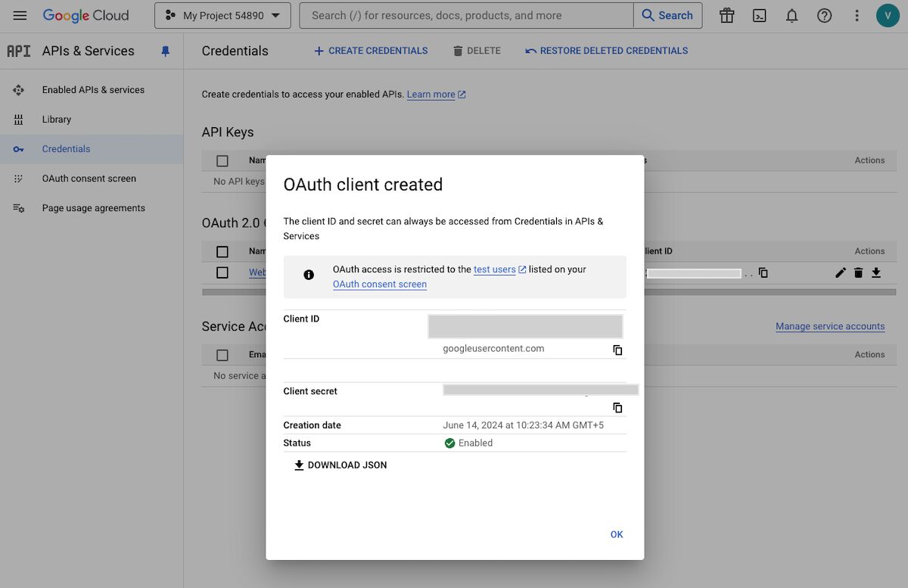Check the API Keys header checkbox
This screenshot has width=908, height=588.
pos(222,160)
